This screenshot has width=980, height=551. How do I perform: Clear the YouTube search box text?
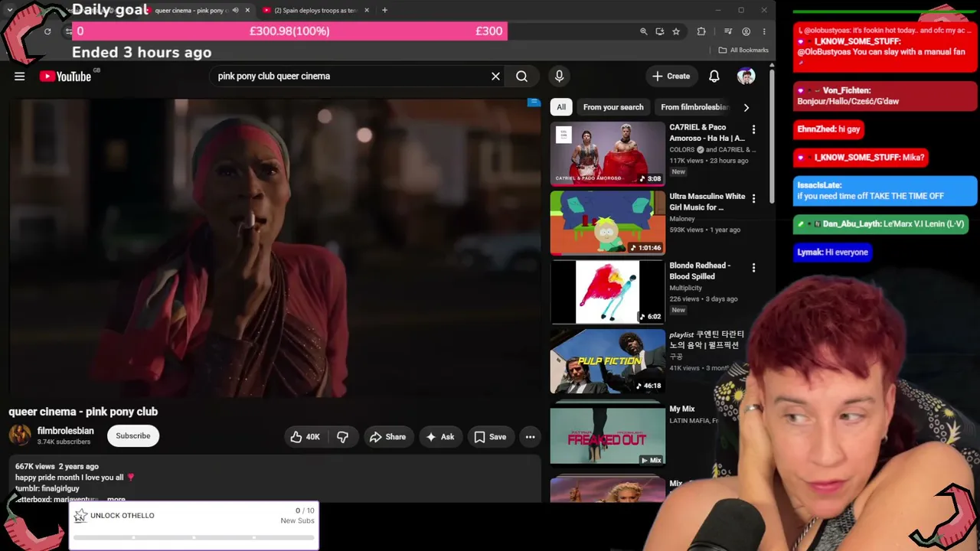(495, 76)
